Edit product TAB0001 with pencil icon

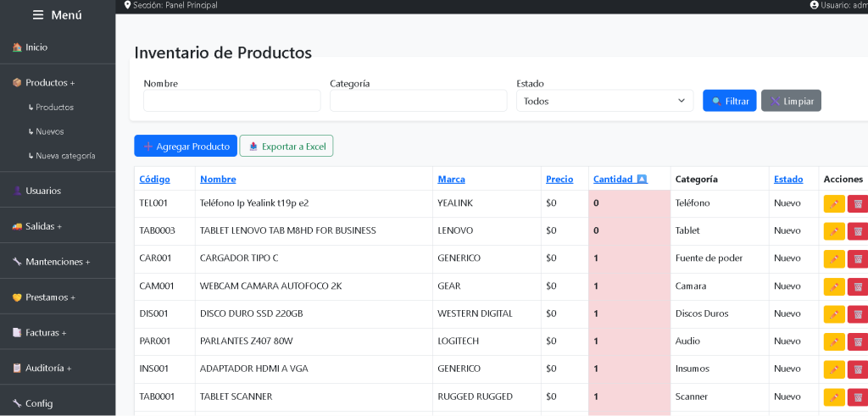coord(834,397)
